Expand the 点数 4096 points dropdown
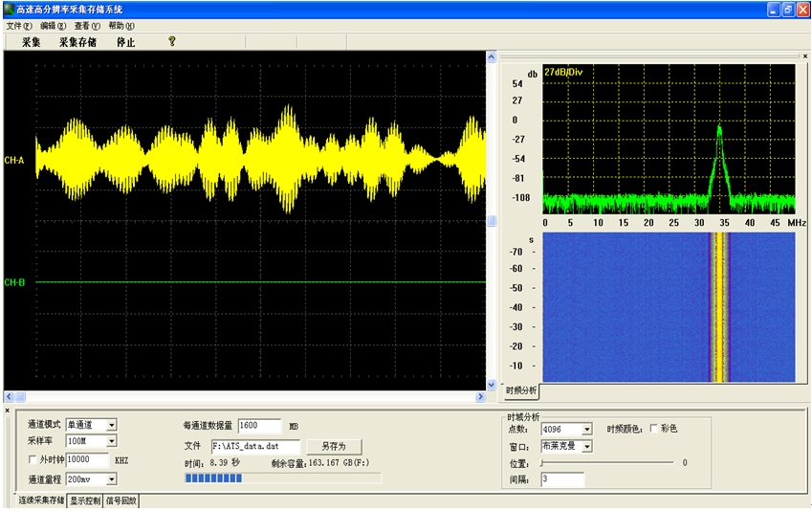812x511 pixels. pos(586,429)
